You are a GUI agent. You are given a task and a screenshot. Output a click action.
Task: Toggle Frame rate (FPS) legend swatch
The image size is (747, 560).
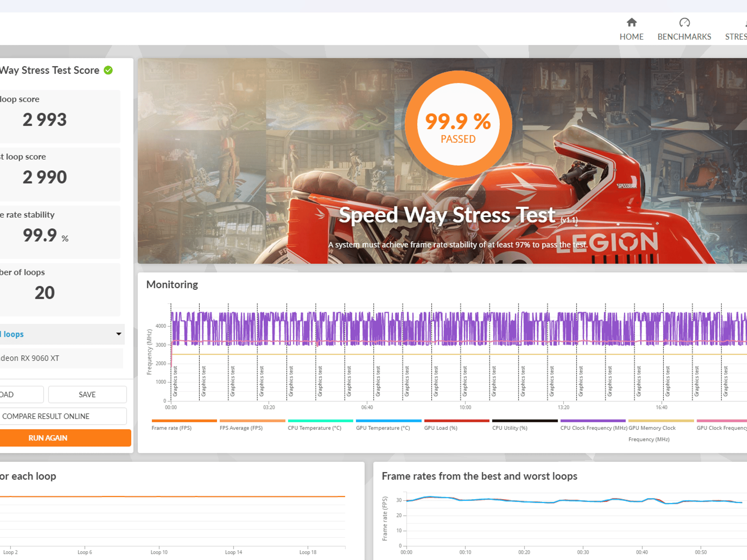[184, 421]
